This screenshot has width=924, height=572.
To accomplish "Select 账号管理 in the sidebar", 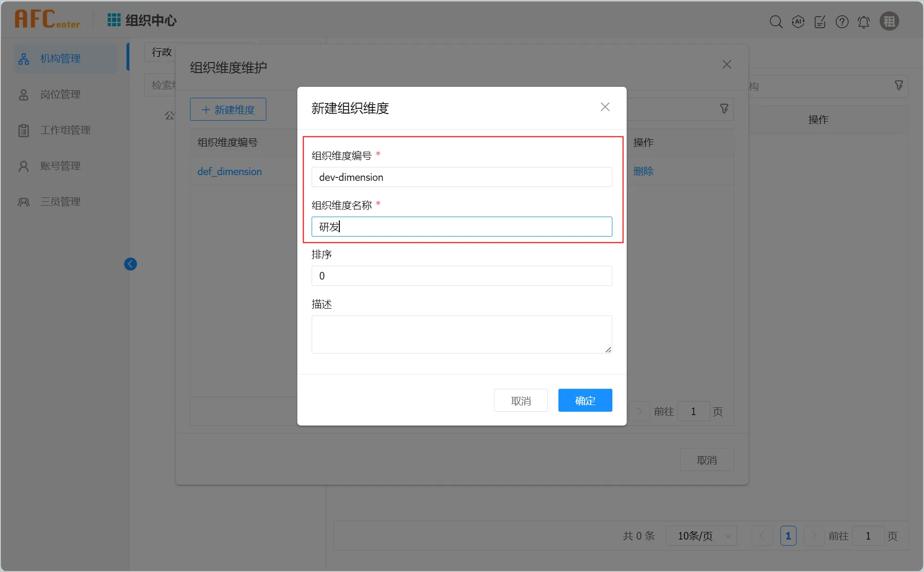I will click(60, 166).
